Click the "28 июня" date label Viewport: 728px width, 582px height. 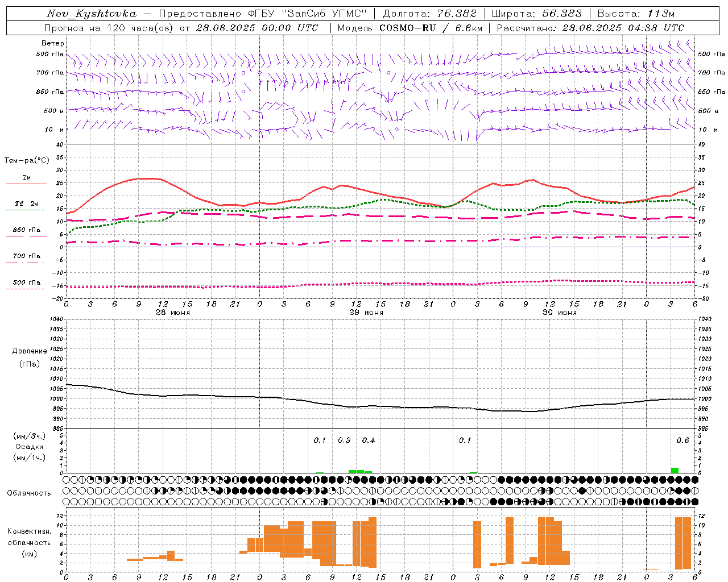[x=173, y=313]
